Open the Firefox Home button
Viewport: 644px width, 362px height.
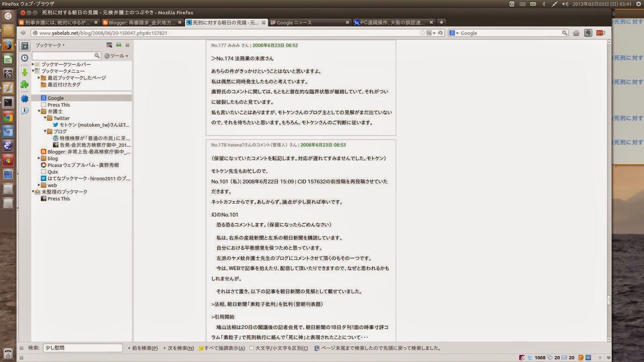click(576, 33)
